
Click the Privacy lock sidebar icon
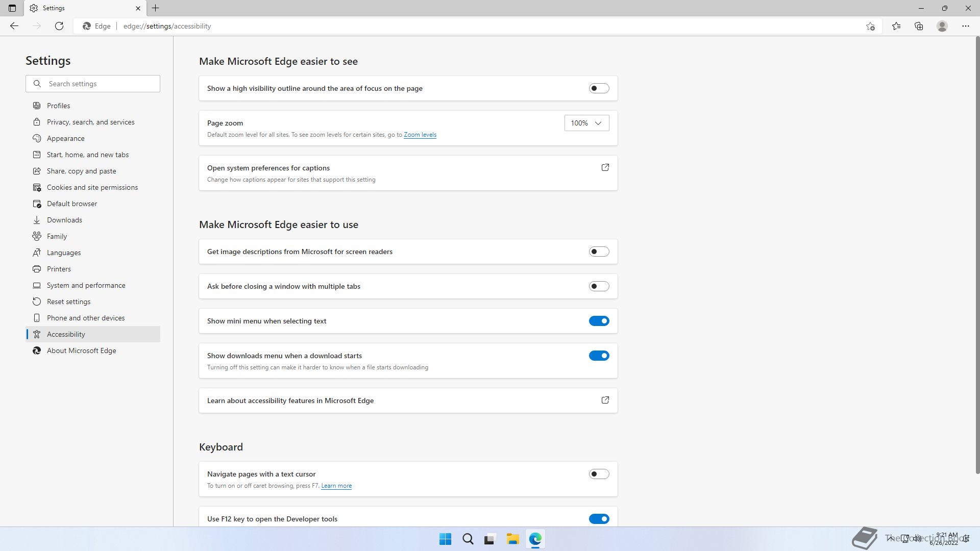(37, 122)
